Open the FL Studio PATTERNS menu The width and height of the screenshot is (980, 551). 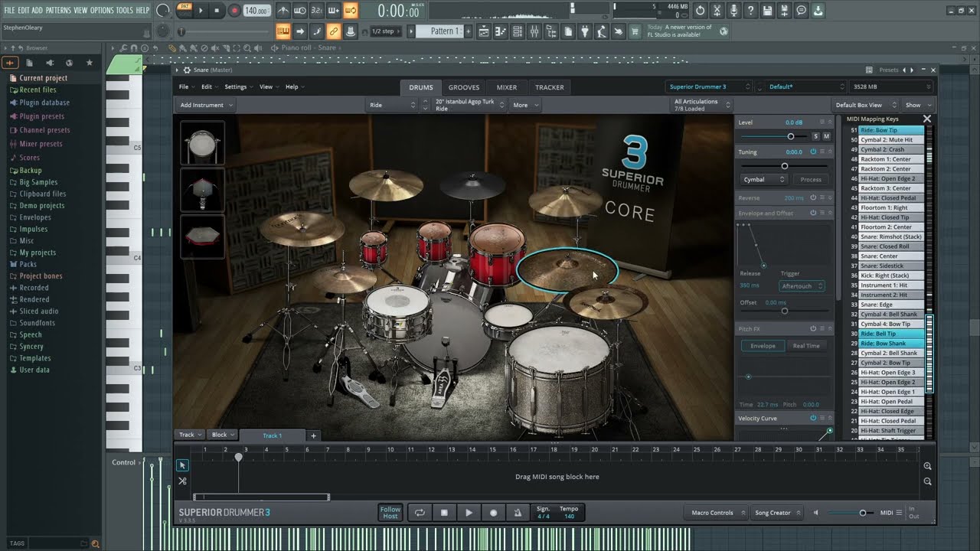pos(58,10)
